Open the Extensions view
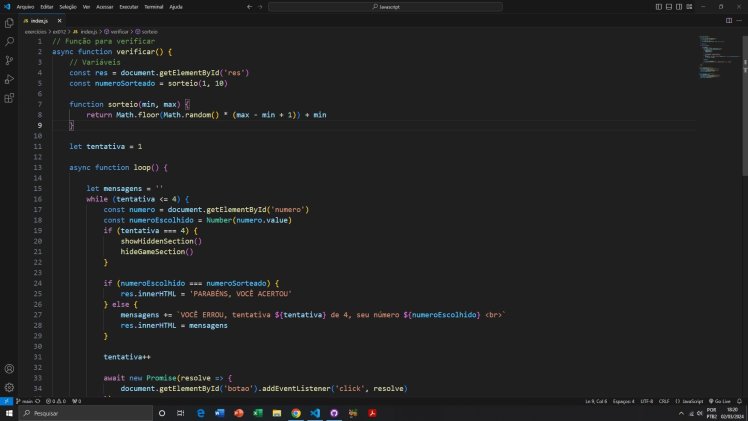This screenshot has width=748, height=421. pyautogui.click(x=9, y=98)
